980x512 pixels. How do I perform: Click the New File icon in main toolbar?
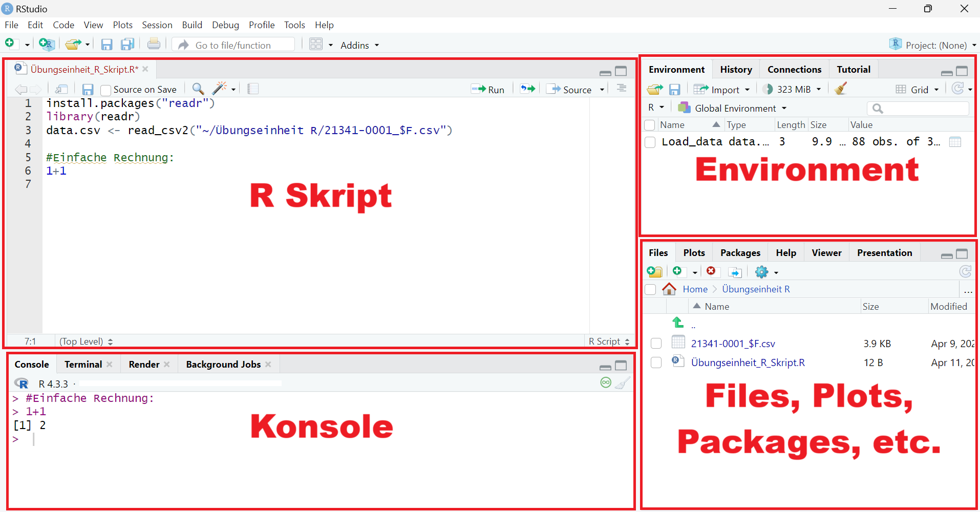[10, 44]
